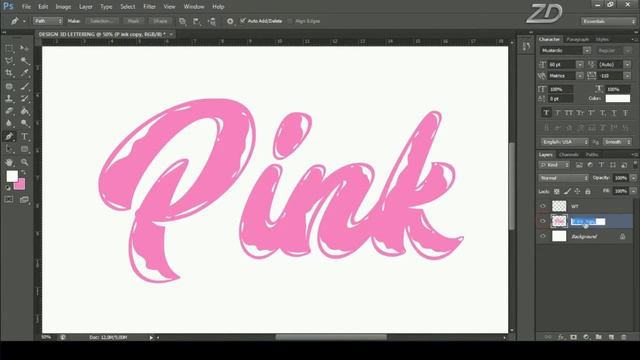Image resolution: width=640 pixels, height=360 pixels.
Task: Toggle Underline style button
Action: [x=614, y=113]
